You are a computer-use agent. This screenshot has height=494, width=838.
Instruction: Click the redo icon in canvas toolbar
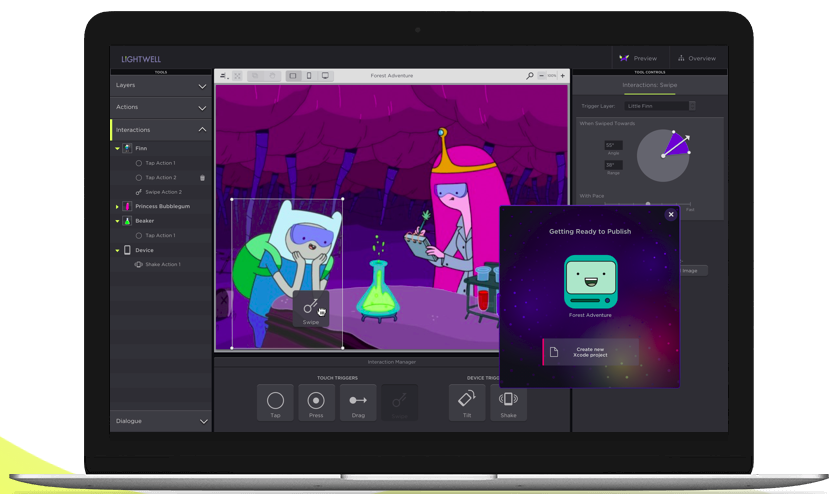click(x=273, y=76)
